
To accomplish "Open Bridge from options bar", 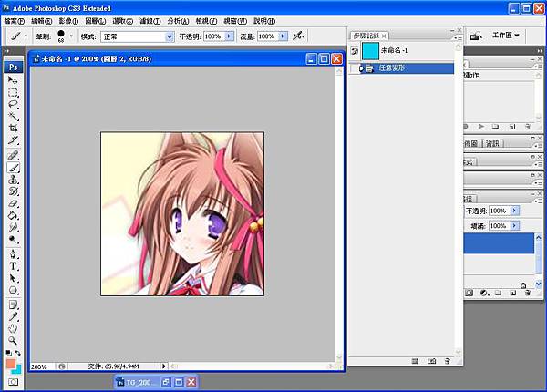I will coord(476,36).
